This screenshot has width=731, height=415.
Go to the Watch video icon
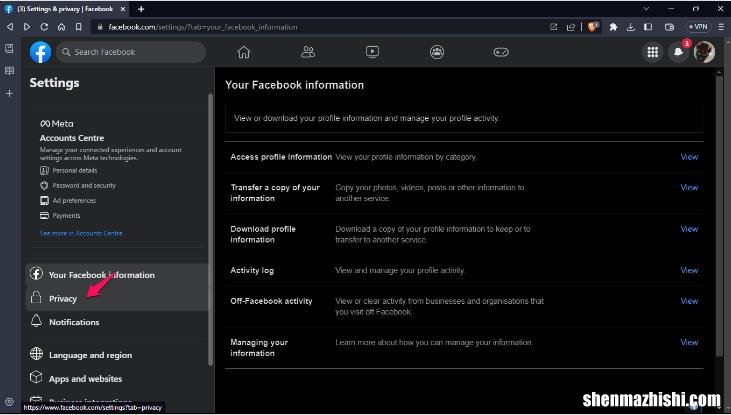click(372, 52)
